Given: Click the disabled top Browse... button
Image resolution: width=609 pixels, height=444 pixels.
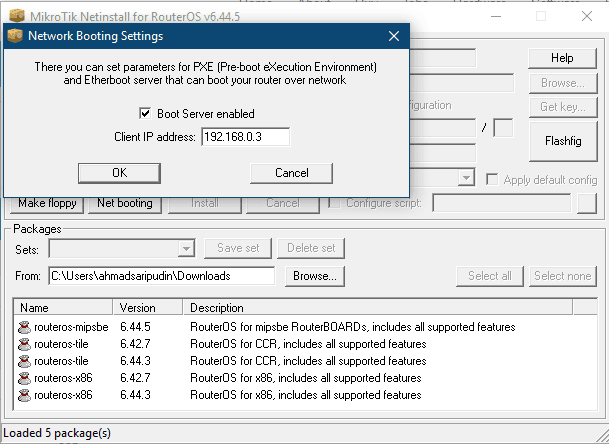Looking at the screenshot, I should (563, 83).
